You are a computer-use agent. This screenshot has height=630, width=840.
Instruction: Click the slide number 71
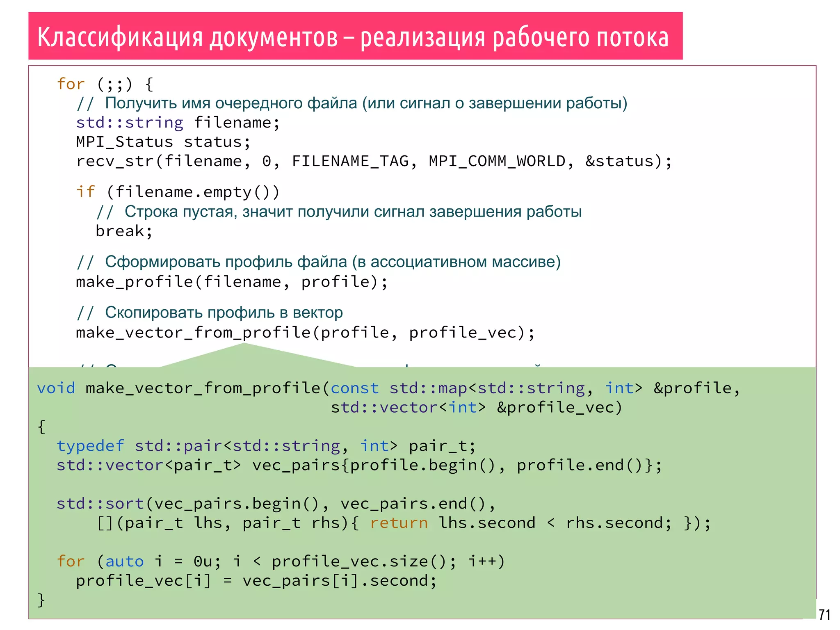[824, 615]
